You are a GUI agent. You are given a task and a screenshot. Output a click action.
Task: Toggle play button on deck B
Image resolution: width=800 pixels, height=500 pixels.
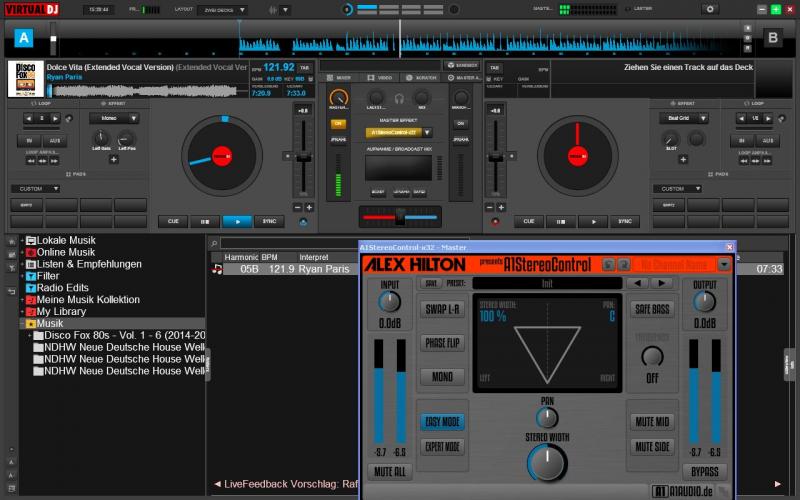click(593, 221)
